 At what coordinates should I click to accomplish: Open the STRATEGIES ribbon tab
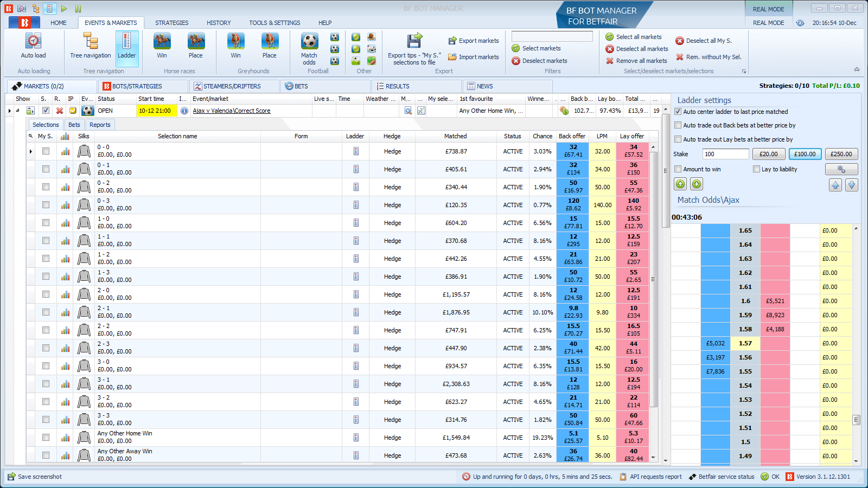172,23
